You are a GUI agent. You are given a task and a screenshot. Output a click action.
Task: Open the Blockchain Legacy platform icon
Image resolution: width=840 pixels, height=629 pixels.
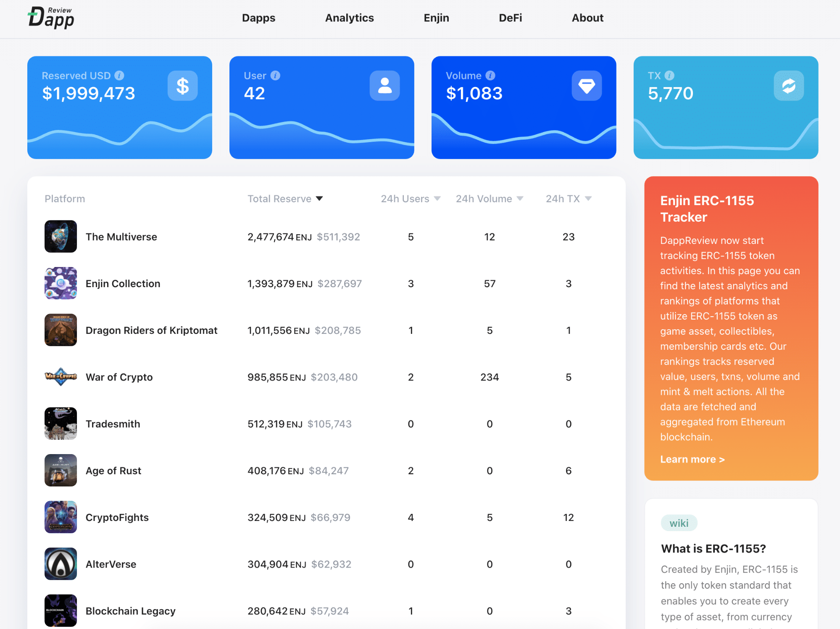pos(61,610)
